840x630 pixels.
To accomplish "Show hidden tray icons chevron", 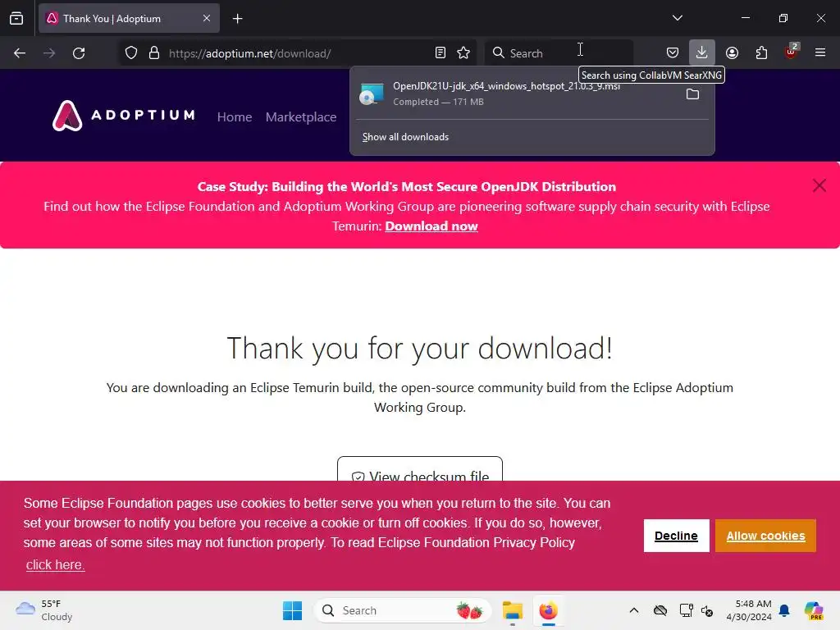I will tap(634, 610).
